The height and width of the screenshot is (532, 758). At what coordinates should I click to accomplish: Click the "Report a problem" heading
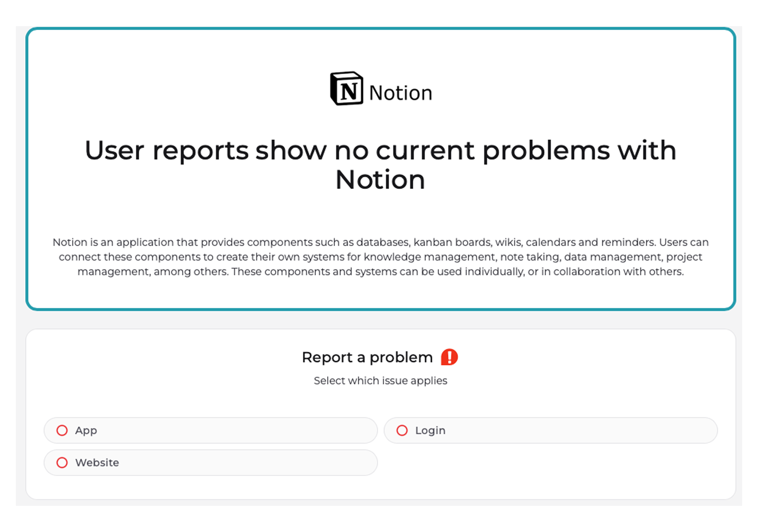pyautogui.click(x=367, y=357)
